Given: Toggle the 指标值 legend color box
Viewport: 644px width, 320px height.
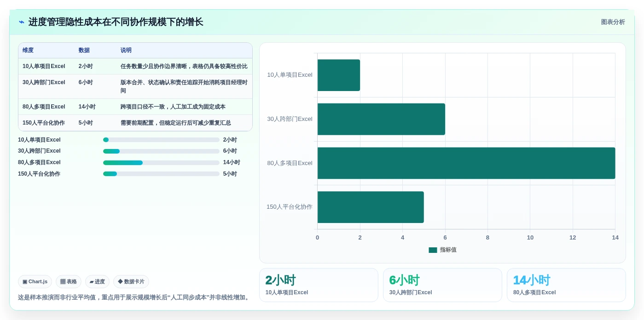Looking at the screenshot, I should point(433,250).
